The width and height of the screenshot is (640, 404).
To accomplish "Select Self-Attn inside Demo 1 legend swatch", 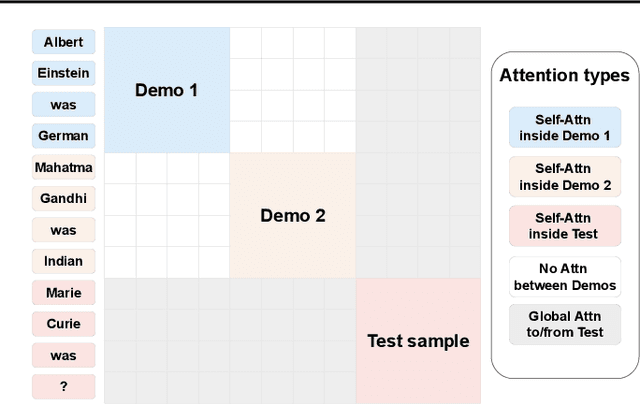I will coord(564,127).
